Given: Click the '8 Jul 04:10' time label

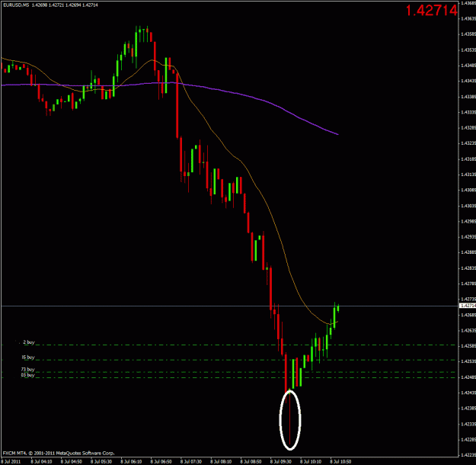Looking at the screenshot, I should click(41, 462).
